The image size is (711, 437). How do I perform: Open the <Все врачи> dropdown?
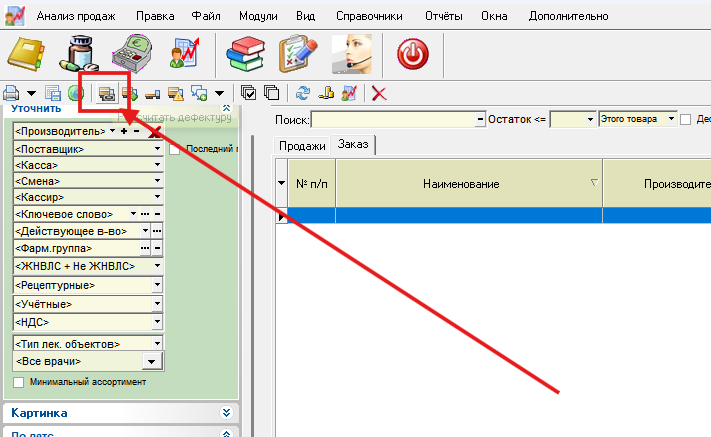pos(151,362)
